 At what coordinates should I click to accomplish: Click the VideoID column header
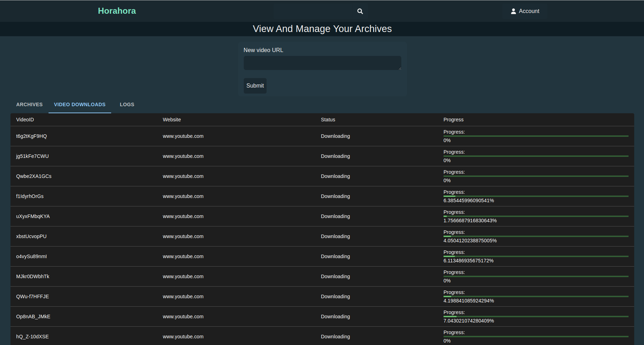pyautogui.click(x=25, y=120)
